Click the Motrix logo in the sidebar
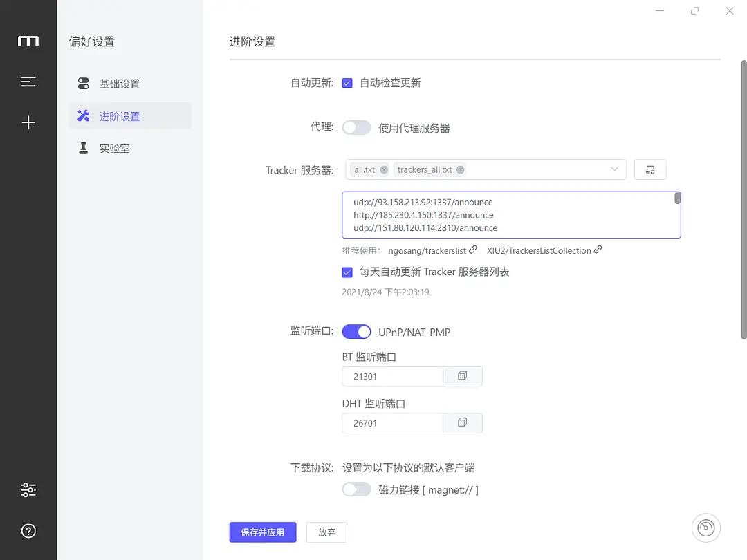The height and width of the screenshot is (560, 747). (28, 41)
